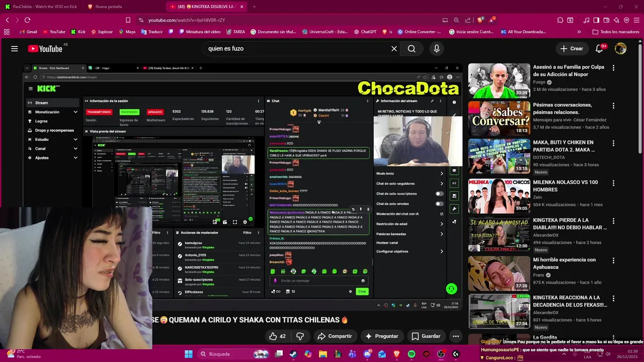Reload the current page
Viewport: 644px width, 362px height.
pos(27,20)
